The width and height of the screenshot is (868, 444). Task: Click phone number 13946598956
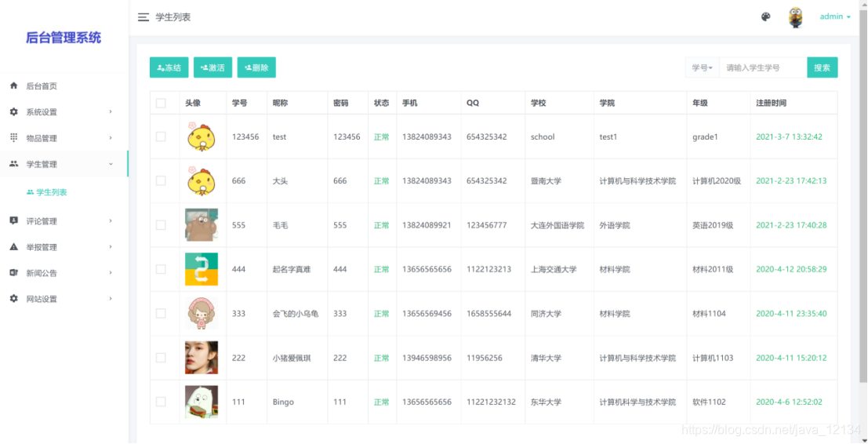(427, 358)
